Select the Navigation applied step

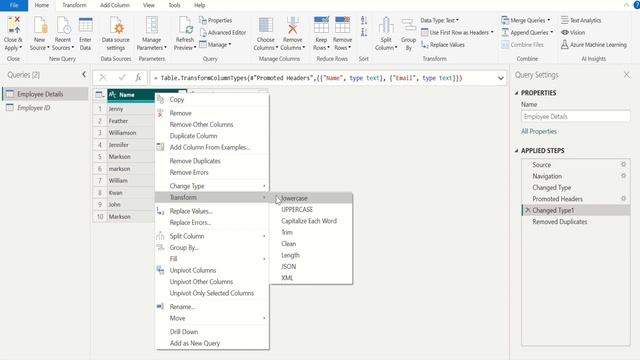tap(576, 176)
